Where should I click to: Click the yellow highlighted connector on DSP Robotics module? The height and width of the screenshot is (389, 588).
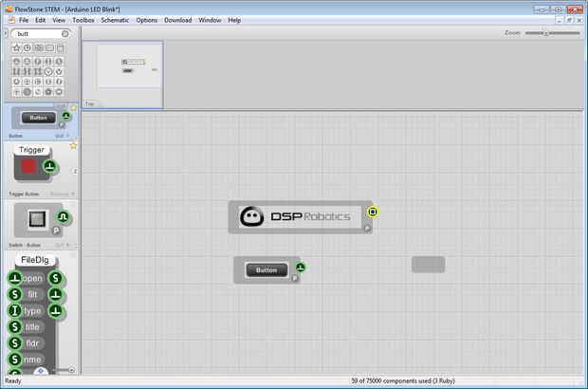(x=373, y=212)
